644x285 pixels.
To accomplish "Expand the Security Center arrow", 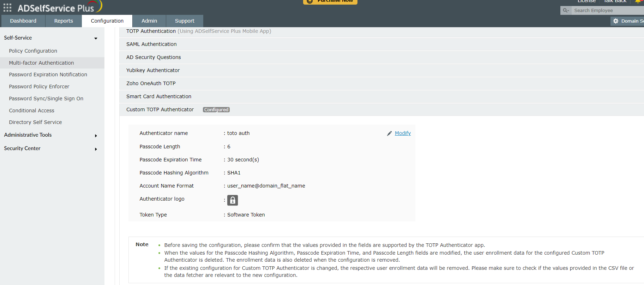I will point(96,149).
